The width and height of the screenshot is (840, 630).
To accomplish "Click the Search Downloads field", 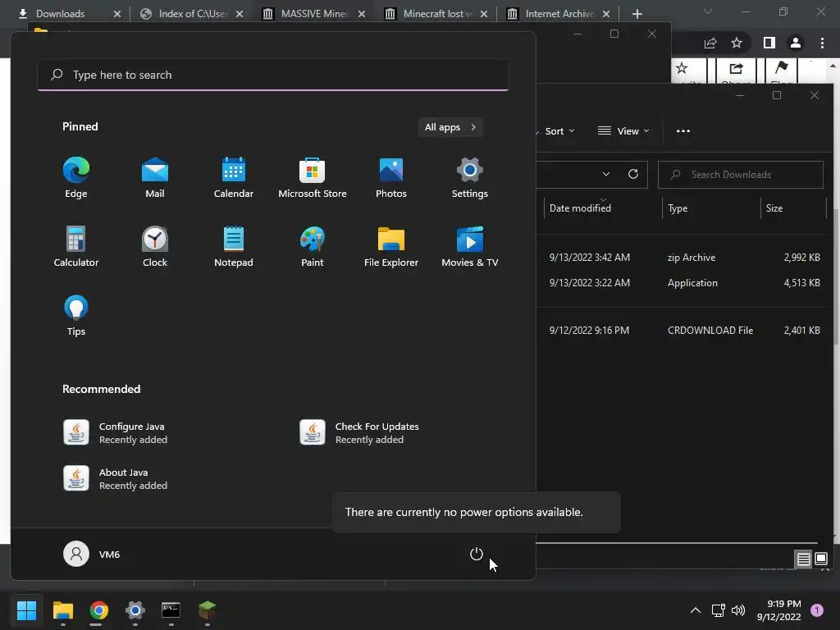I will tap(741, 175).
